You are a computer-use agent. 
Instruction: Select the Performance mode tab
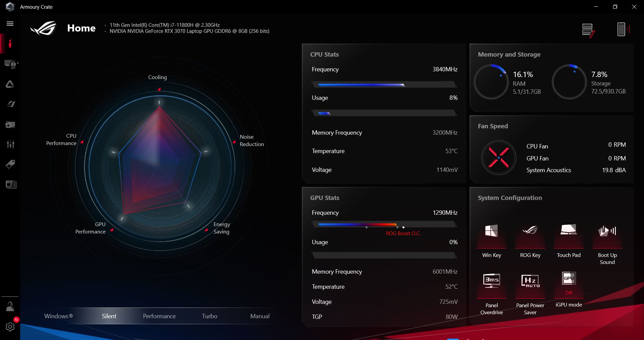point(159,316)
